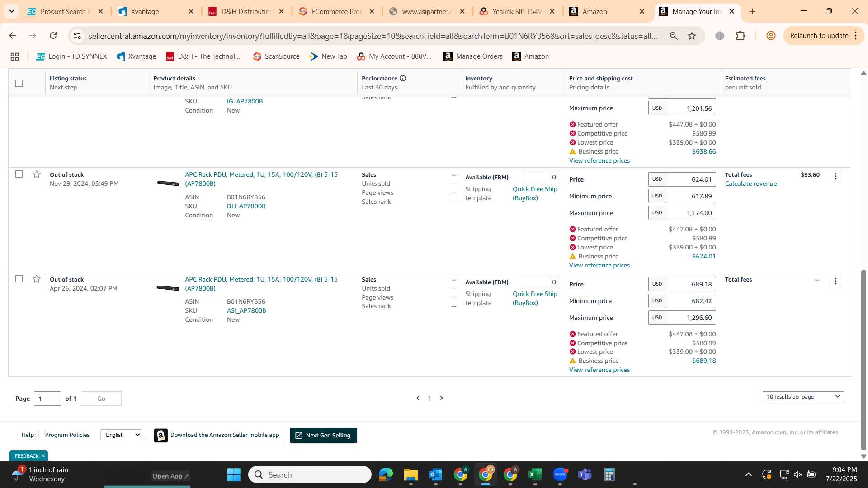The image size is (868, 488).
Task: Click the Quick Free Ship template for ASI_AP7800B
Action: (x=535, y=298)
